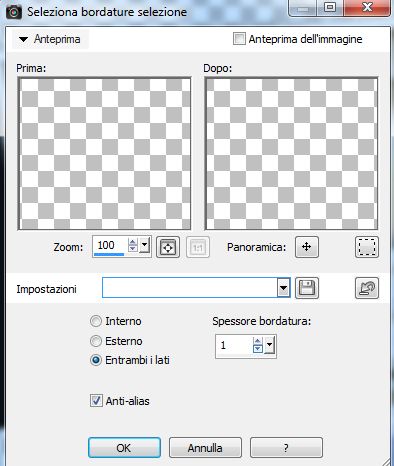Save preset with the floppy disk icon
The width and height of the screenshot is (394, 466).
307,288
